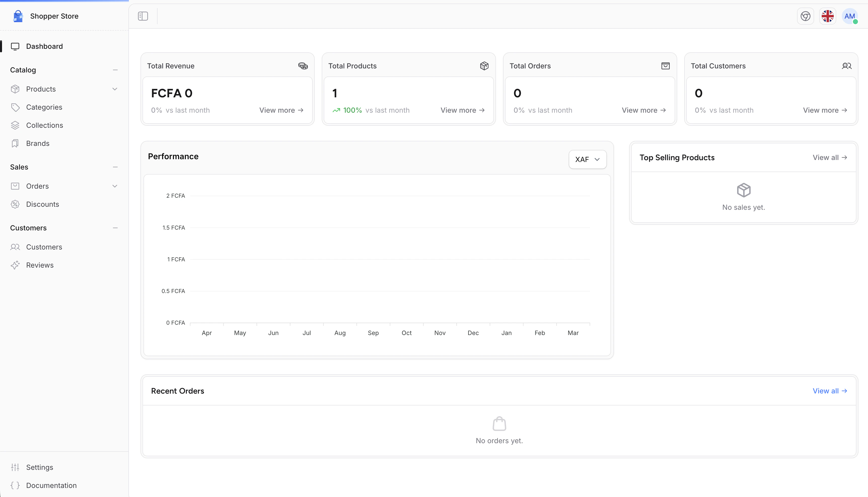Open the AM user avatar menu
The width and height of the screenshot is (868, 497).
coord(850,16)
